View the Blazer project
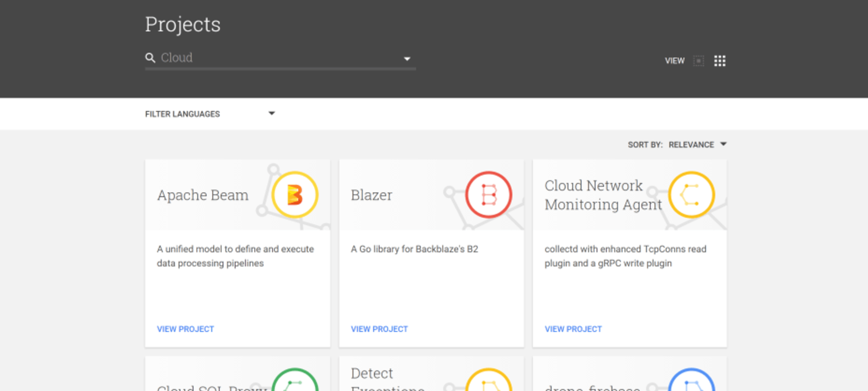868x391 pixels. pos(379,329)
